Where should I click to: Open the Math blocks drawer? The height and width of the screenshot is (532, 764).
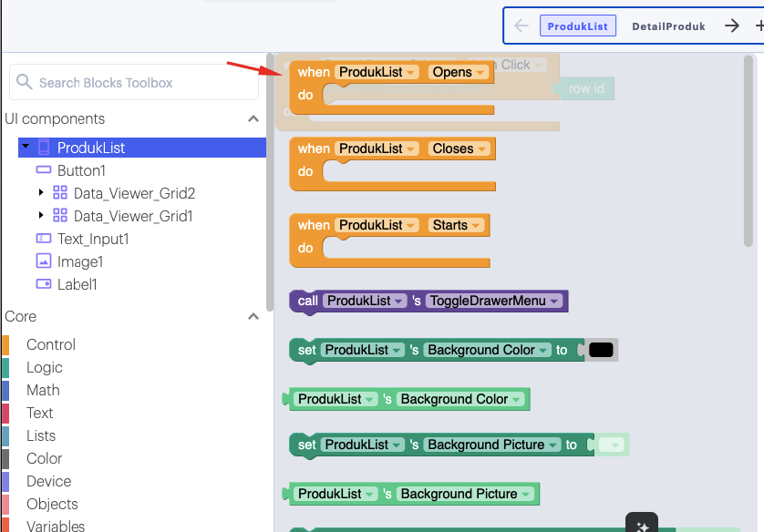pyautogui.click(x=44, y=390)
